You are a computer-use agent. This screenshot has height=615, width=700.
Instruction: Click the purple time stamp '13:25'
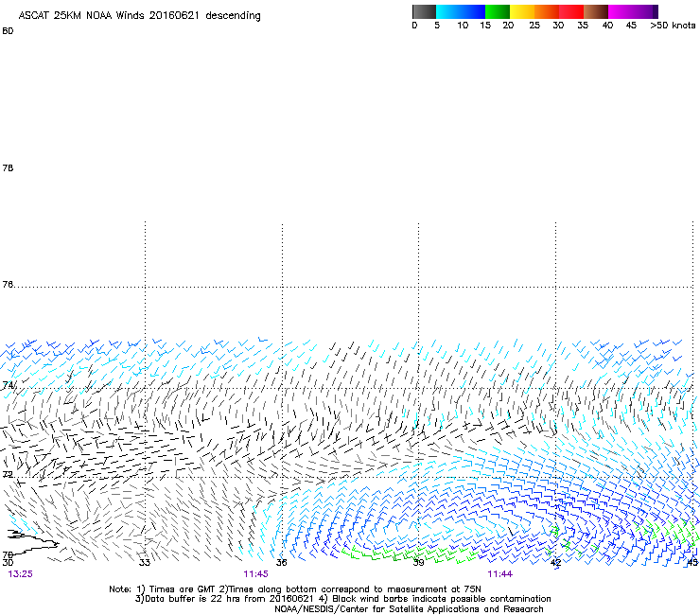pos(21,574)
